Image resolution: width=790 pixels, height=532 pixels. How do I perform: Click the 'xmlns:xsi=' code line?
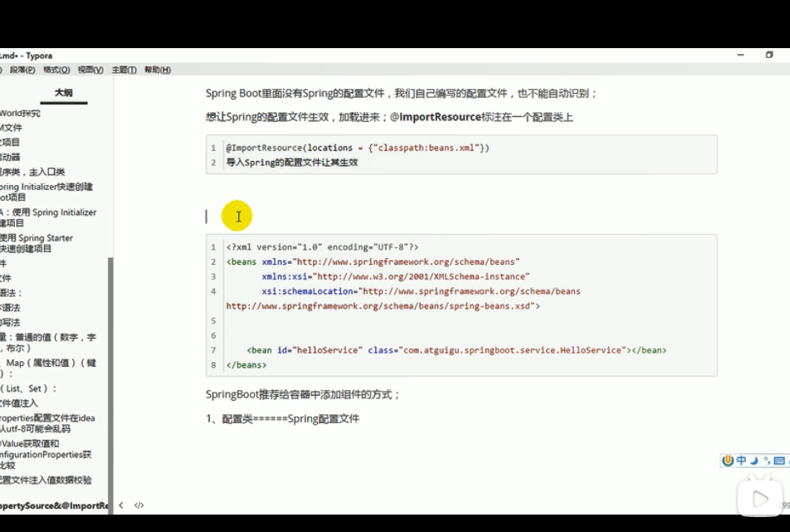tap(396, 276)
